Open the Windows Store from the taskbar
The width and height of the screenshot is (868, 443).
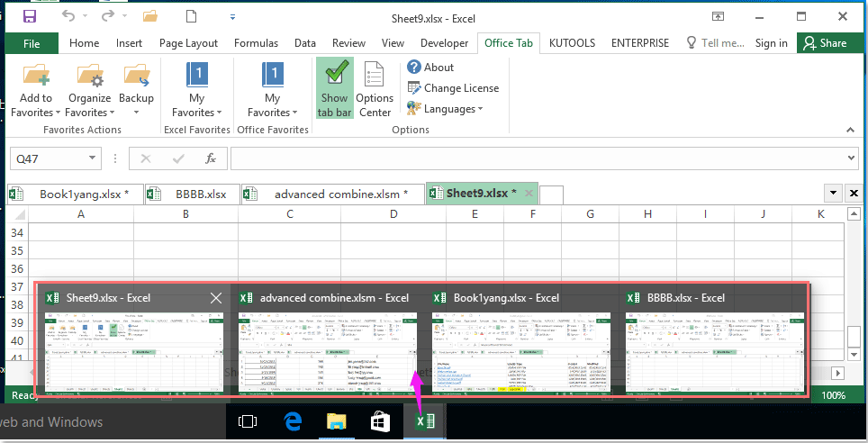point(380,422)
